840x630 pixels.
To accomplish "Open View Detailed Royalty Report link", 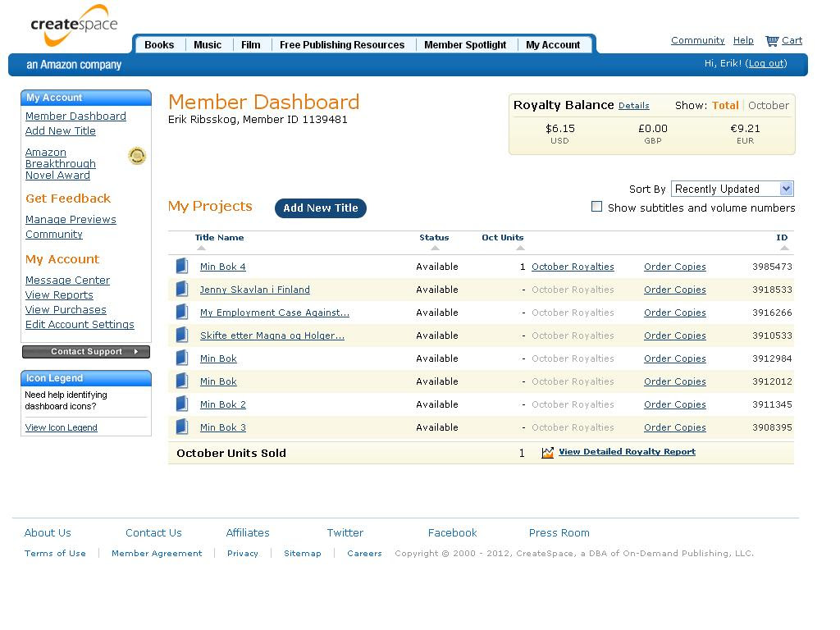I will point(627,452).
